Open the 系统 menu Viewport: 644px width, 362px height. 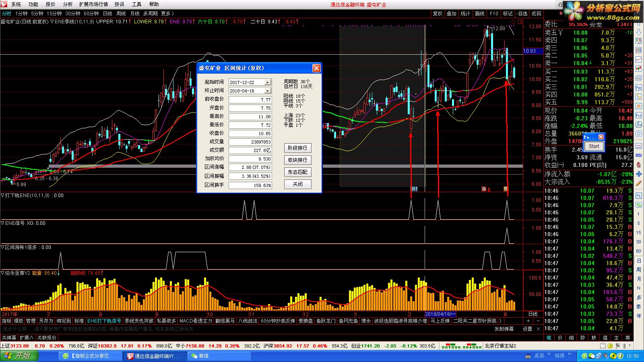(16, 4)
